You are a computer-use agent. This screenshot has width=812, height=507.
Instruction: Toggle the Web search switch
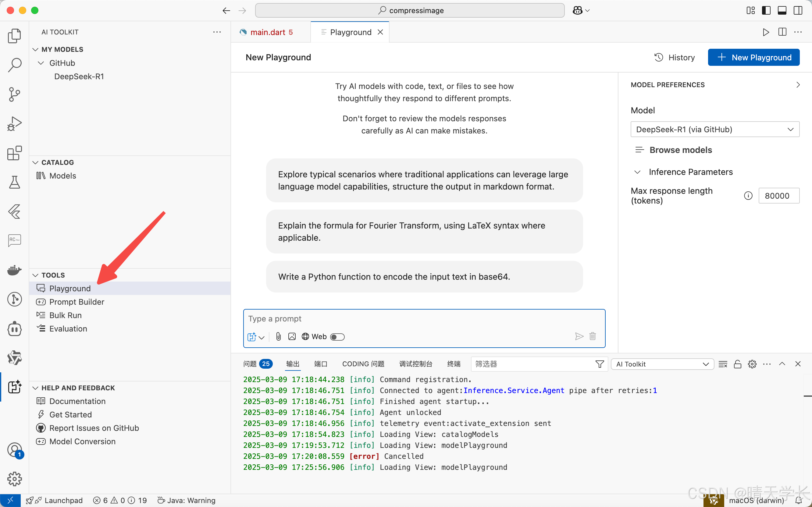pyautogui.click(x=337, y=337)
